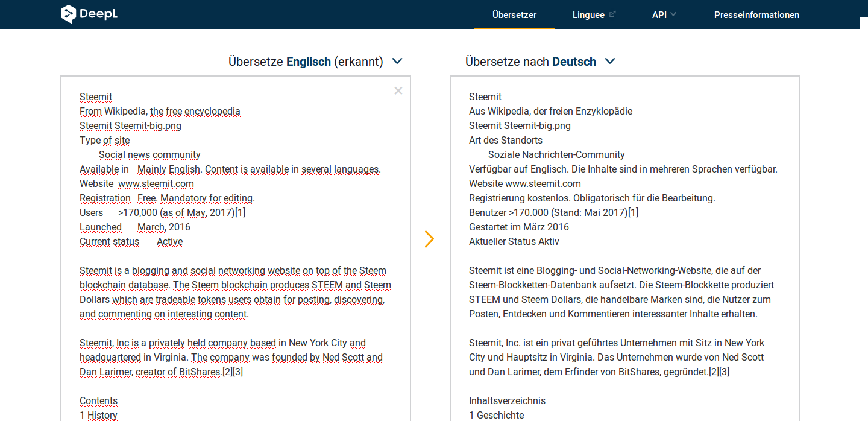This screenshot has height=421, width=868.
Task: Switch to the Übersetzer tab
Action: tap(514, 14)
